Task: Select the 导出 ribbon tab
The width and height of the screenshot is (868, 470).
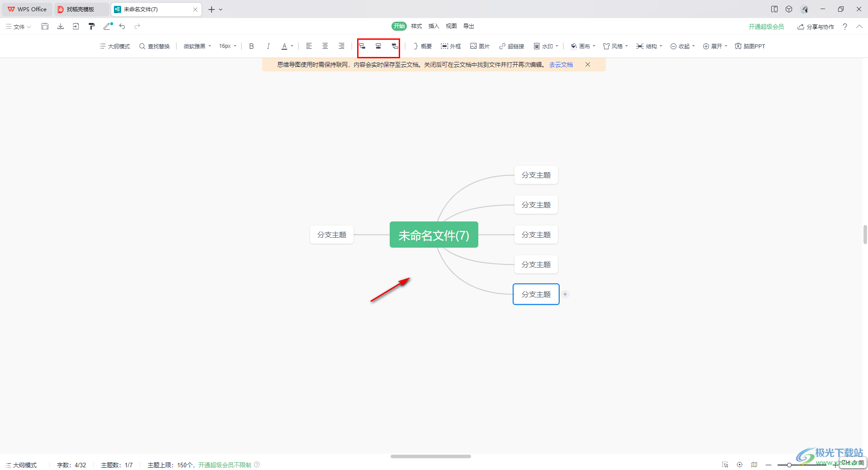Action: pyautogui.click(x=468, y=26)
